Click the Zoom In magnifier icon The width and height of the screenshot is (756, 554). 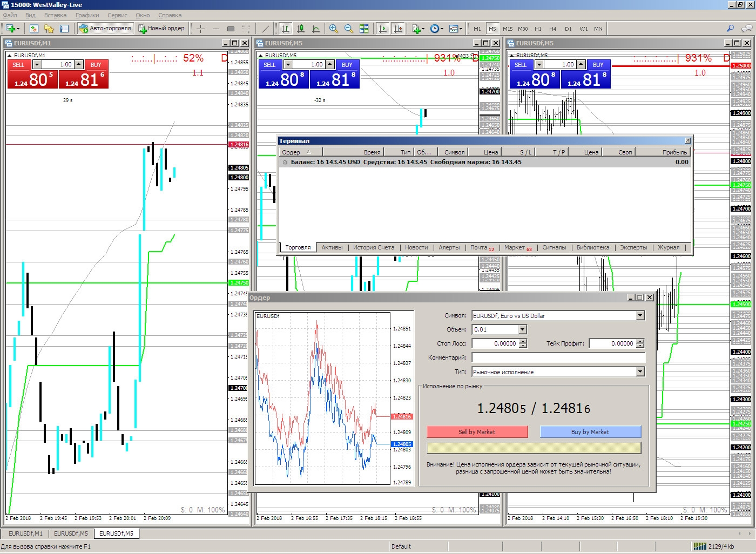pos(334,29)
